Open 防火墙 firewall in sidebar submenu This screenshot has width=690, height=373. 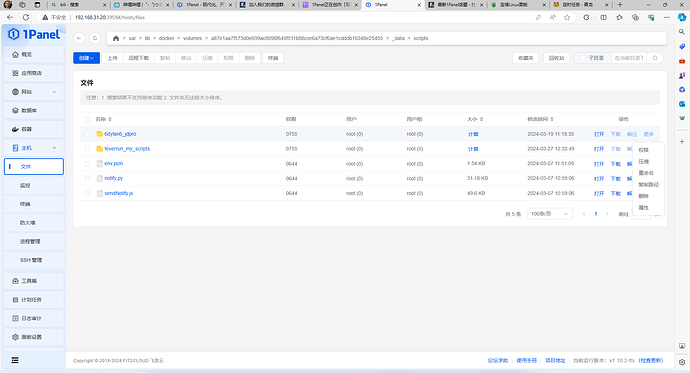click(34, 223)
